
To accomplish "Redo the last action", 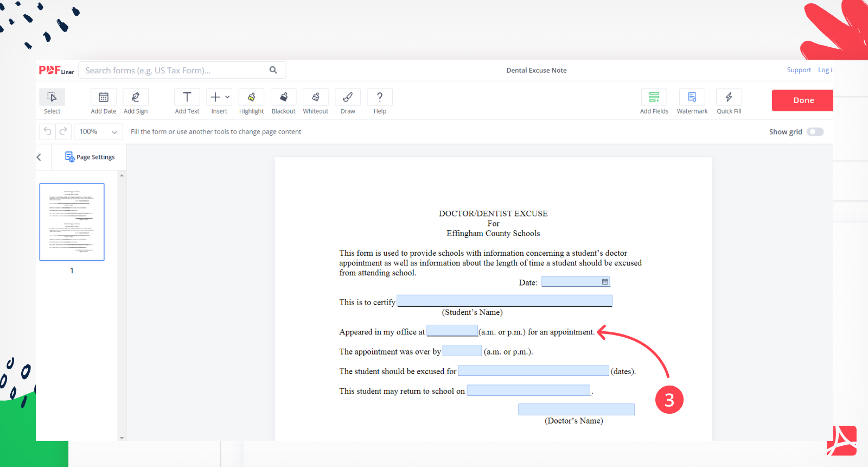I will click(63, 131).
